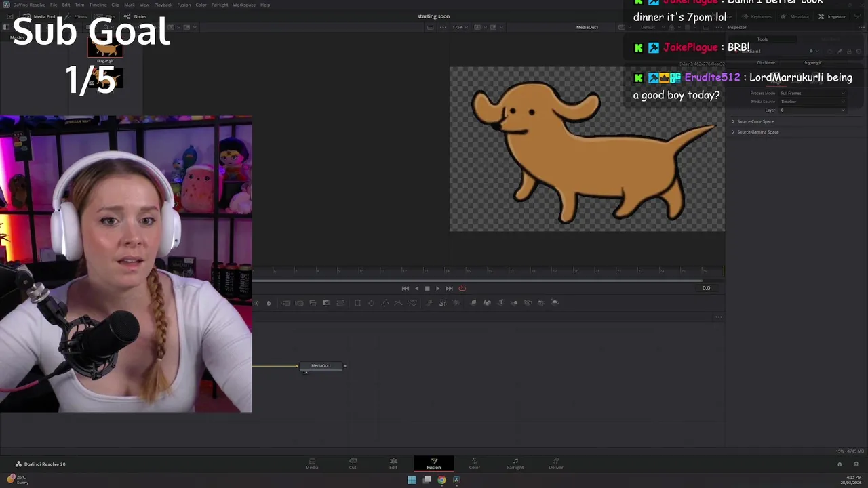Toggle the Clips panel
The width and height of the screenshot is (868, 488).
point(106,16)
